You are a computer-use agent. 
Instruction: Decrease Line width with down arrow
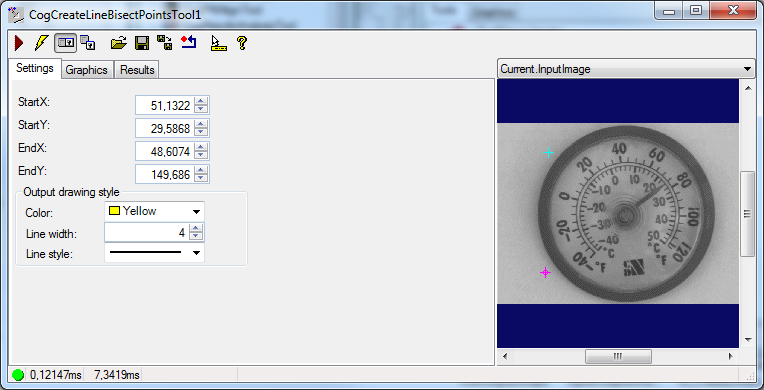pyautogui.click(x=196, y=237)
